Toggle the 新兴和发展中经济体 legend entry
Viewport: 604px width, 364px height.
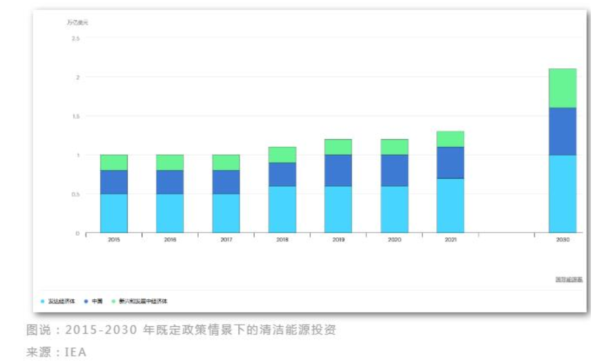[x=143, y=301]
